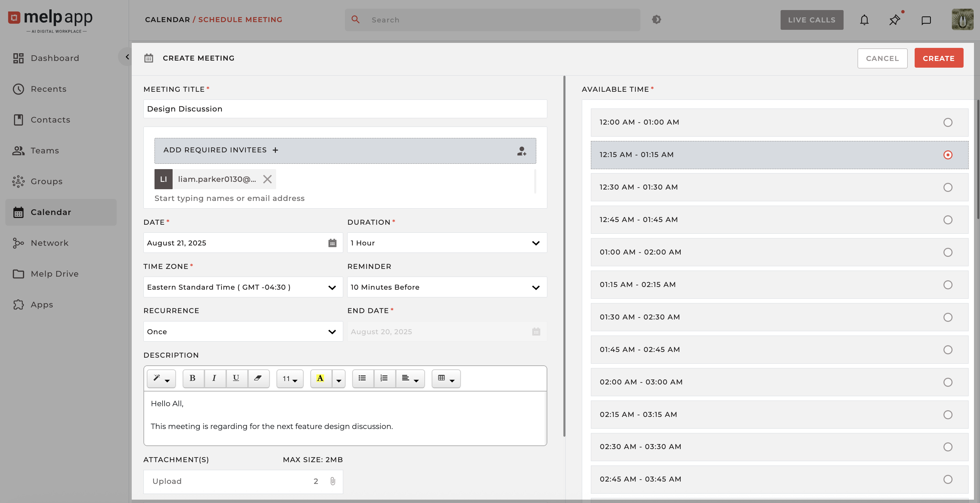980x503 pixels.
Task: Click the red CREATE button
Action: click(x=938, y=58)
